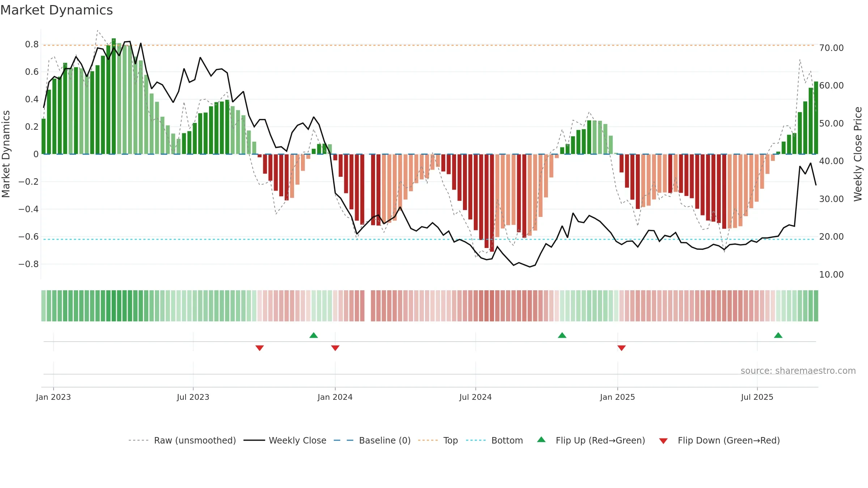Viewport: 868px width, 488px height.
Task: Click the white gap in the heat strip
Action: tap(368, 306)
